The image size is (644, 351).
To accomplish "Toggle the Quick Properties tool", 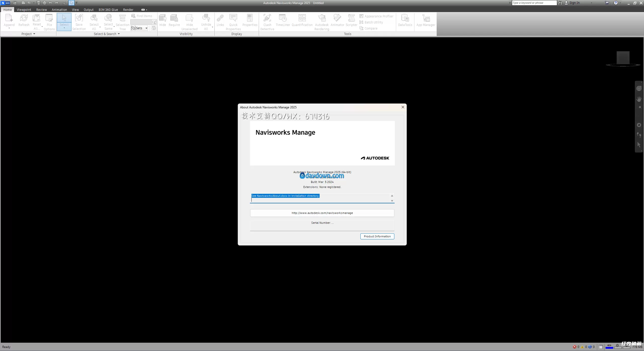I will [x=233, y=22].
